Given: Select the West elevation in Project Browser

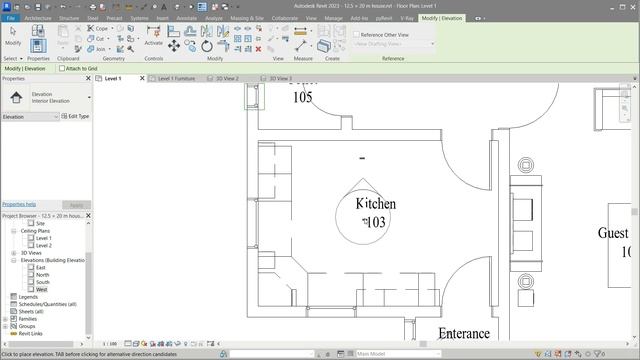Looking at the screenshot, I should tap(42, 290).
